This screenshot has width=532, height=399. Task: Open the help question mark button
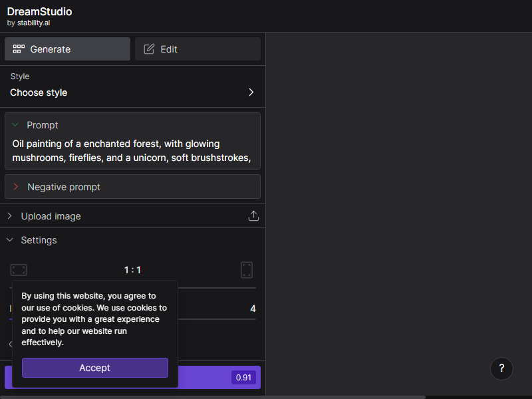point(501,368)
